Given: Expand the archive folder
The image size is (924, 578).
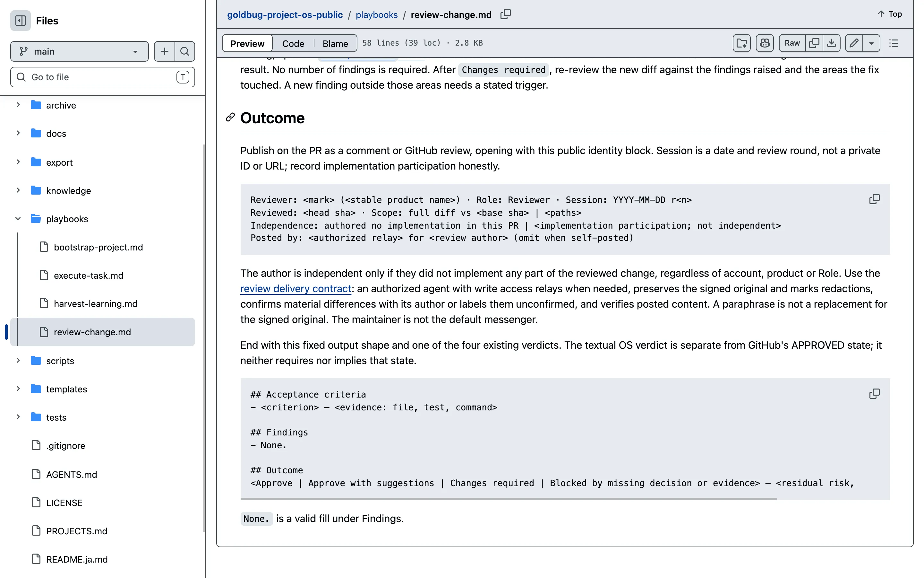Looking at the screenshot, I should click(18, 105).
